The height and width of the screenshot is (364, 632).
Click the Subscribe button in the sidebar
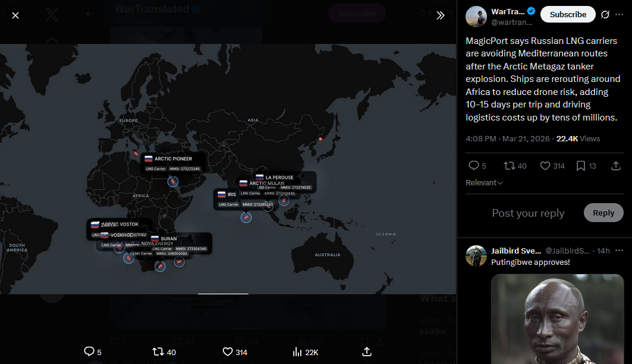point(568,14)
